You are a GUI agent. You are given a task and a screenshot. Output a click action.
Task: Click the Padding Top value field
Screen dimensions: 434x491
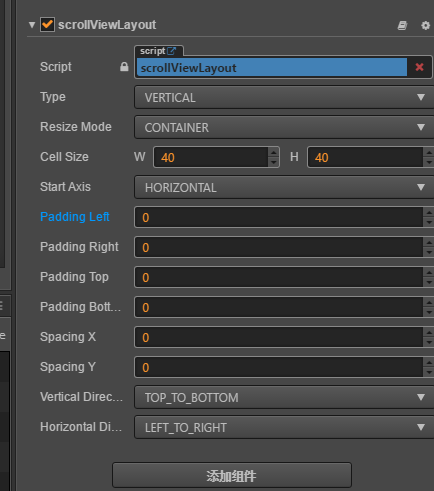tap(279, 277)
